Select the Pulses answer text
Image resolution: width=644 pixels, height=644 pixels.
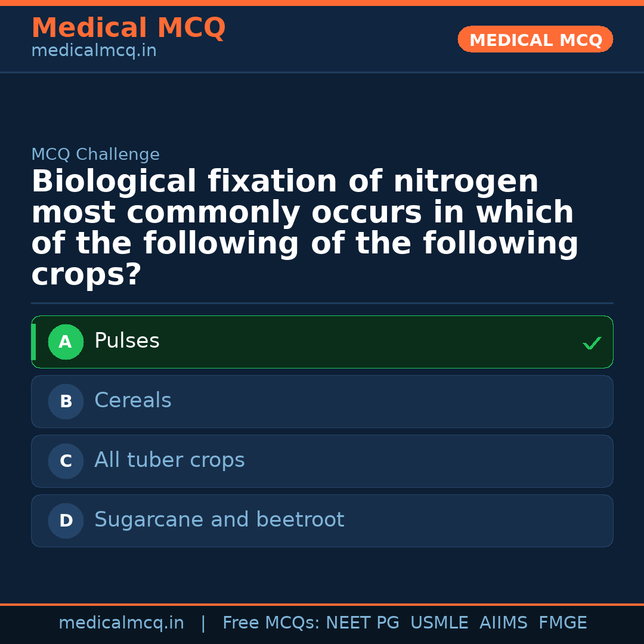(x=127, y=341)
